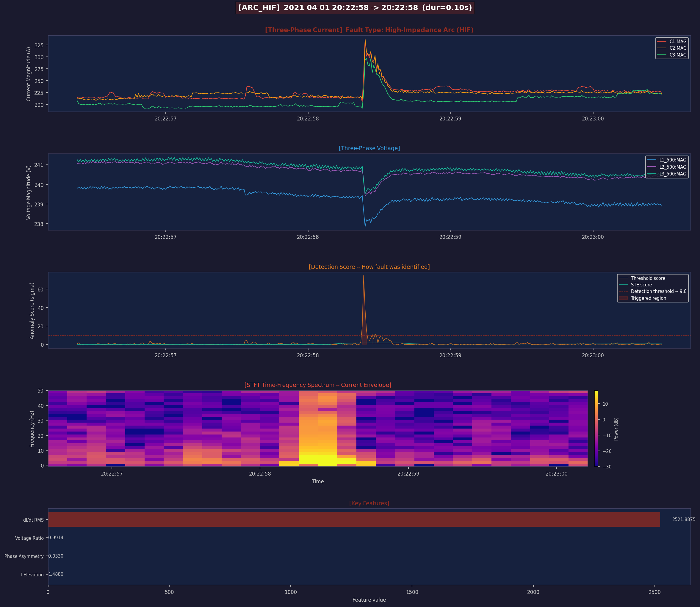Click the ARC_HIF title banner
Viewport: 700px width, 607px height.
[x=355, y=8]
